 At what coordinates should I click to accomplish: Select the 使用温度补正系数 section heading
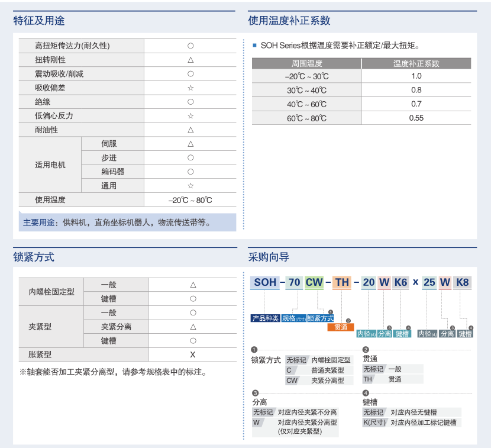pyautogui.click(x=289, y=21)
